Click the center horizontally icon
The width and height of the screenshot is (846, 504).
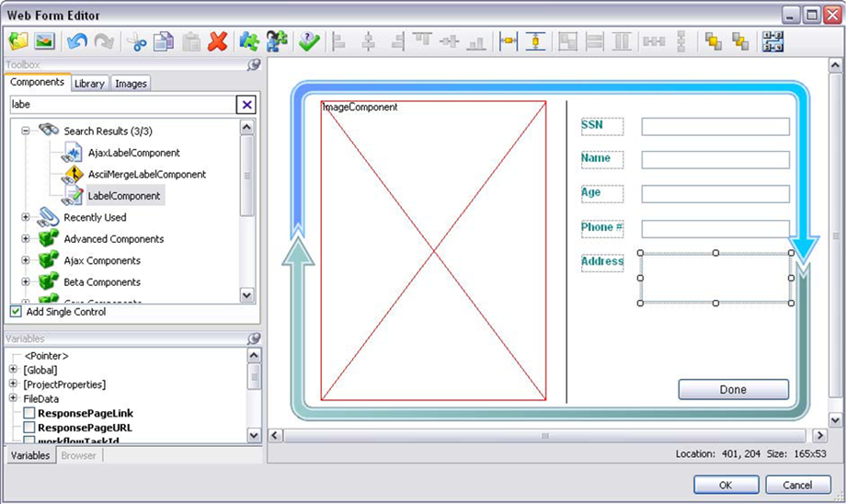(x=509, y=41)
